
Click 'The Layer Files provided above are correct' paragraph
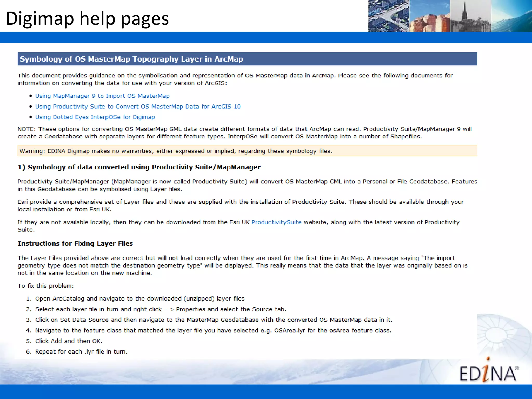tap(243, 265)
